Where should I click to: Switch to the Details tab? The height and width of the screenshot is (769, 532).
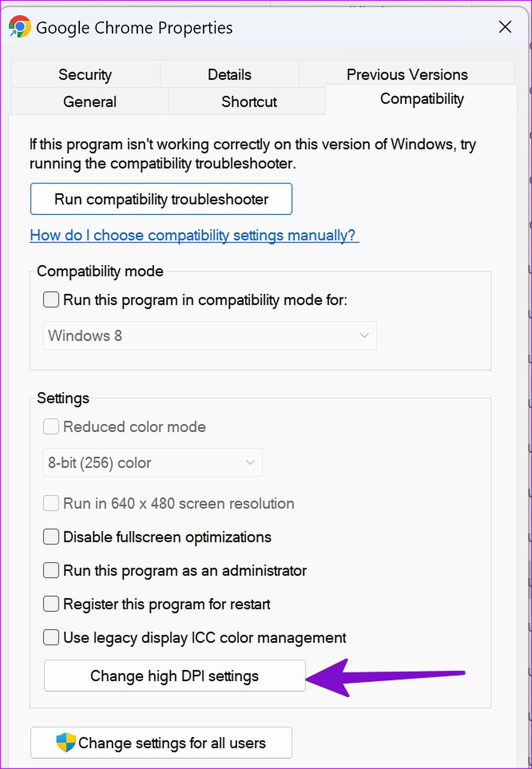coord(229,74)
